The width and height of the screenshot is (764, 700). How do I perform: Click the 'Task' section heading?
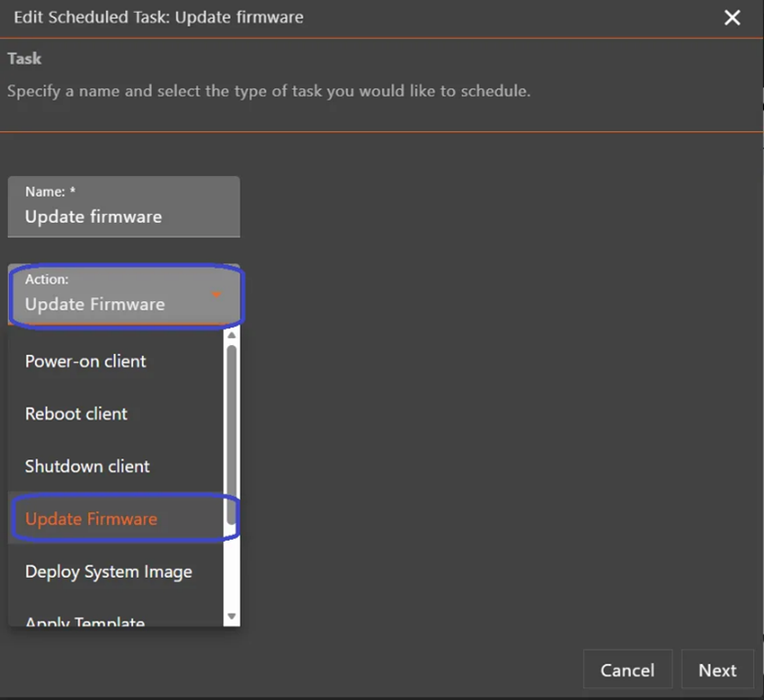point(24,59)
